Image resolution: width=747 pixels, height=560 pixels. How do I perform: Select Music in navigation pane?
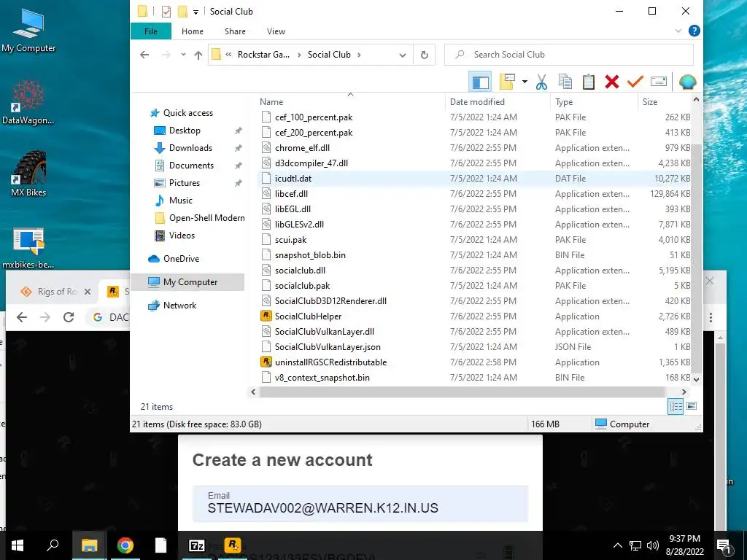pos(181,201)
